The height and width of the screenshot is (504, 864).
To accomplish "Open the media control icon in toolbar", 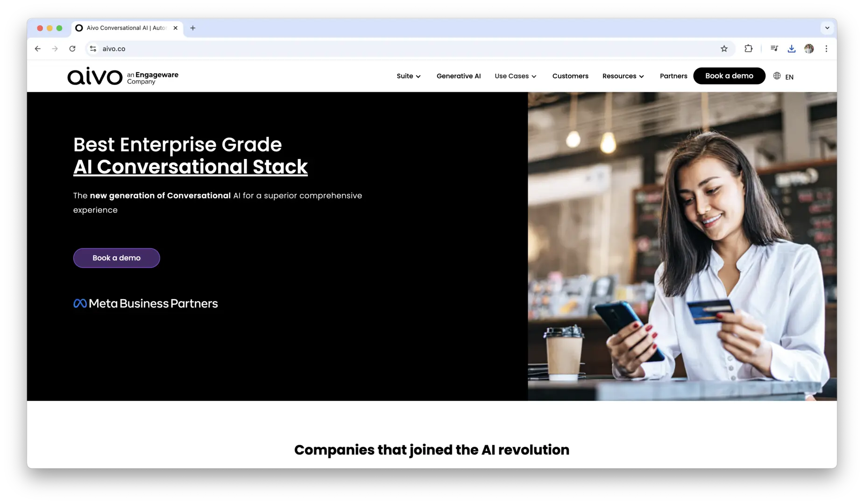I will [774, 49].
